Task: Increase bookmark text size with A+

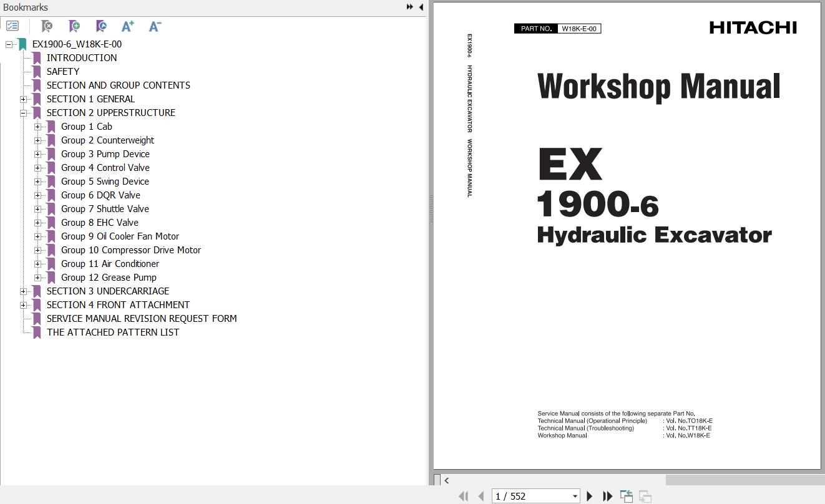Action: pos(128,26)
